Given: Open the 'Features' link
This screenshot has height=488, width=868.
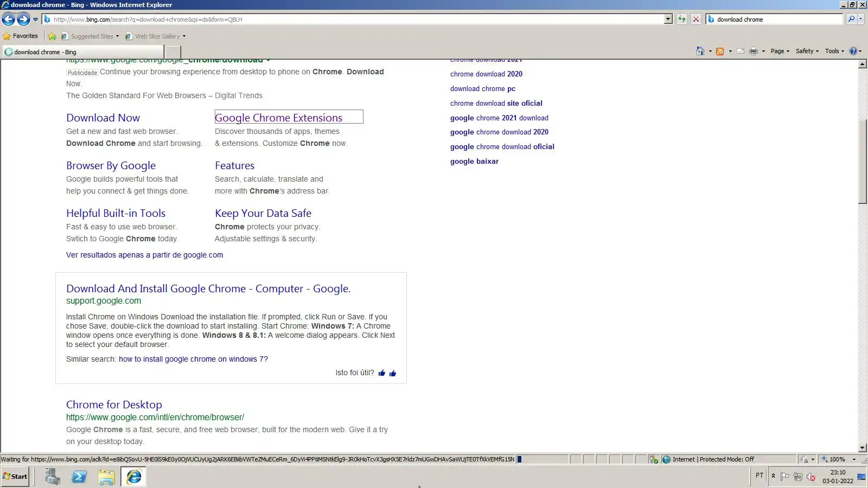Looking at the screenshot, I should 234,165.
